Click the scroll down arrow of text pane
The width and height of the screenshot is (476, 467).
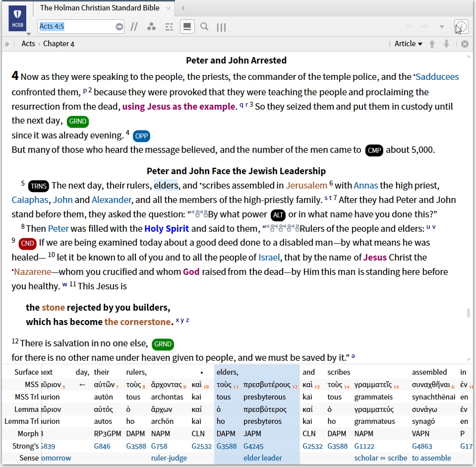point(469,359)
